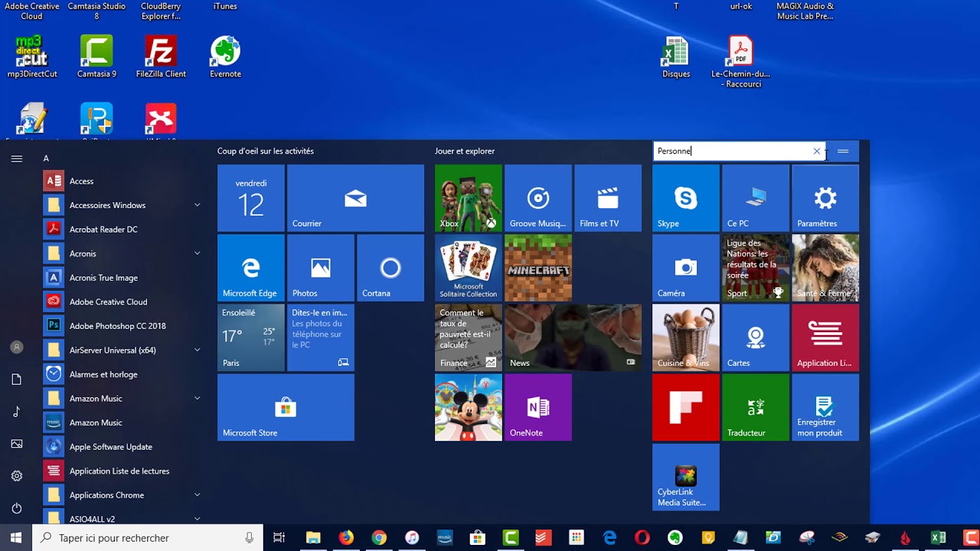Open the Documents sidebar shortcut

pyautogui.click(x=17, y=380)
